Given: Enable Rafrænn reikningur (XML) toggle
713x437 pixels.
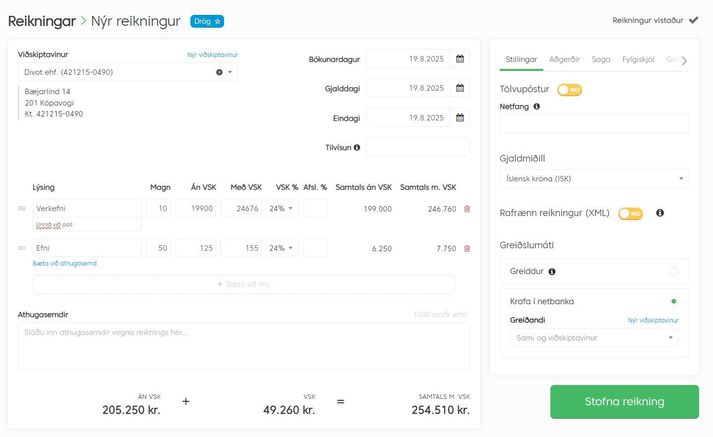Looking at the screenshot, I should (x=630, y=213).
